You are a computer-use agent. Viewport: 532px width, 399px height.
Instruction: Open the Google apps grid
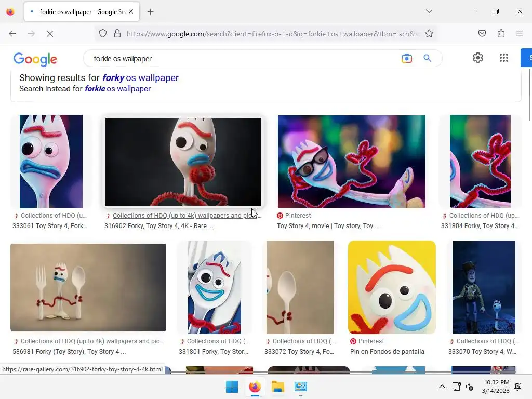pos(504,58)
